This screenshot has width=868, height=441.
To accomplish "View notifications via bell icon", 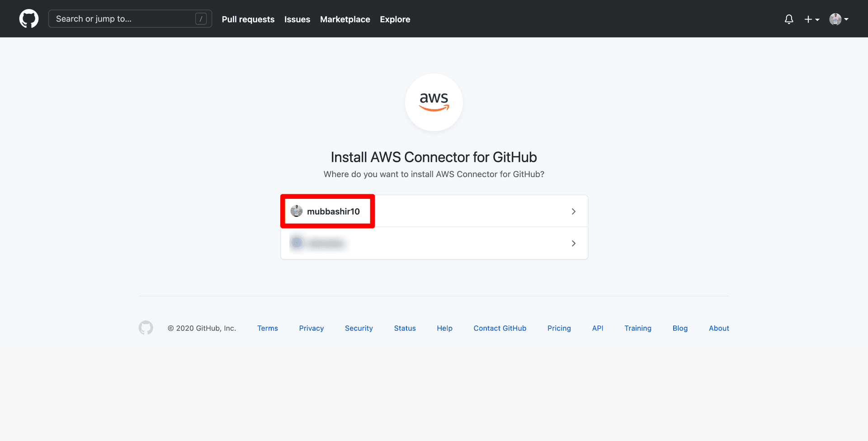I will tap(789, 19).
